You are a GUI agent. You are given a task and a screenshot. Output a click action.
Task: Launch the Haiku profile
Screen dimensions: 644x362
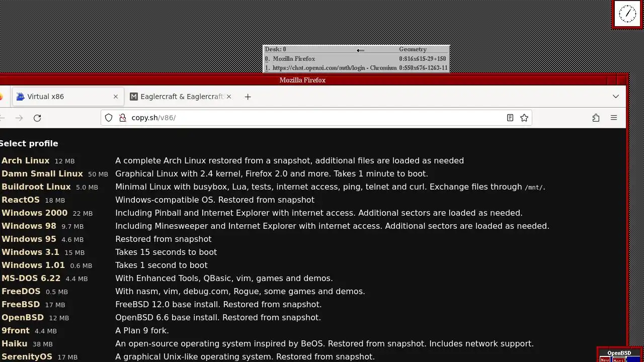15,343
